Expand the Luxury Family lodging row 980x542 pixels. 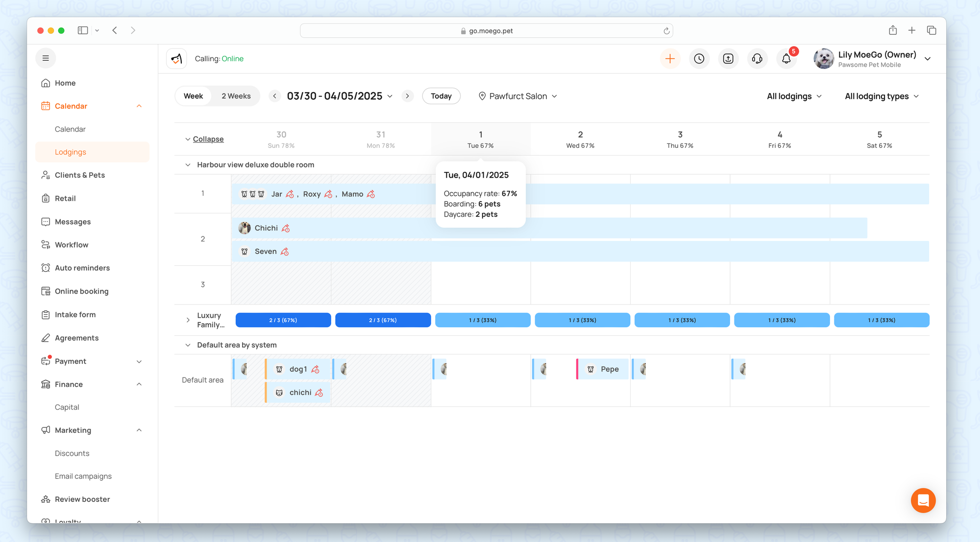coord(188,320)
